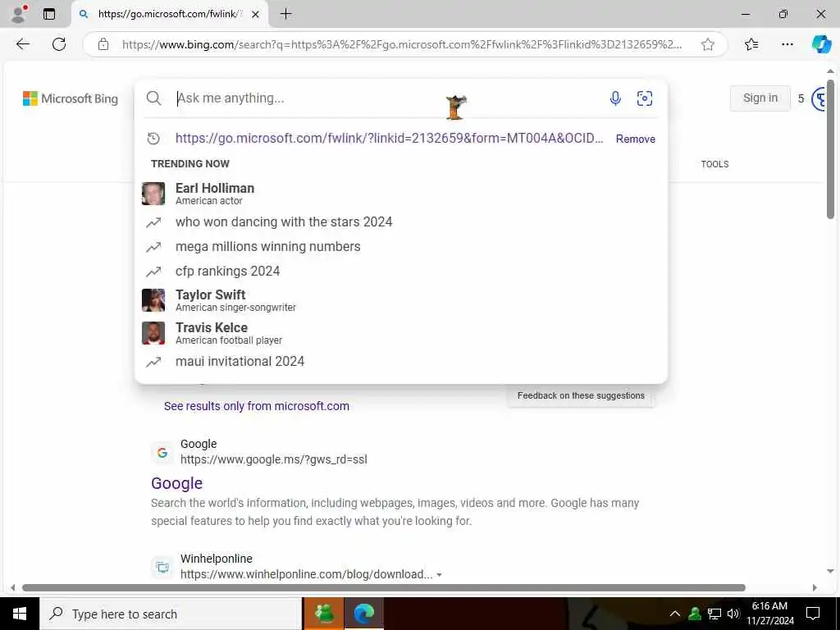
Task: Select the Earl Holliman suggestion
Action: click(x=400, y=194)
